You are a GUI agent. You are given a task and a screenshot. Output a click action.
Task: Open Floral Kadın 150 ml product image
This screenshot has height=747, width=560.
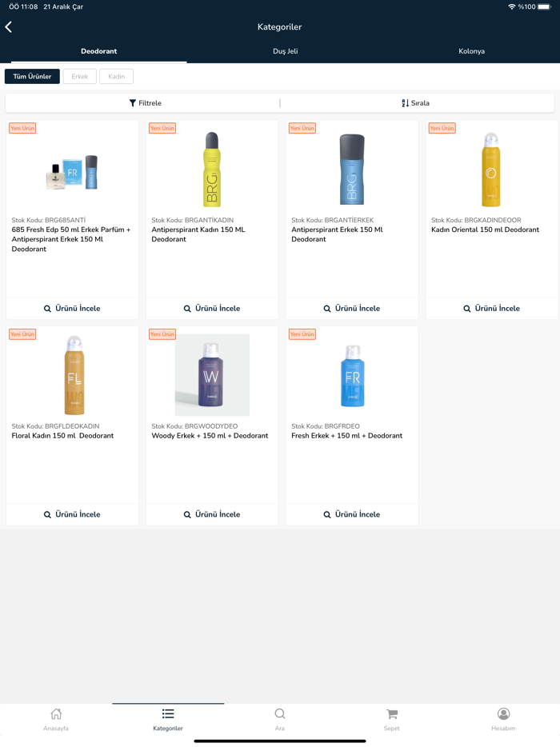point(73,375)
